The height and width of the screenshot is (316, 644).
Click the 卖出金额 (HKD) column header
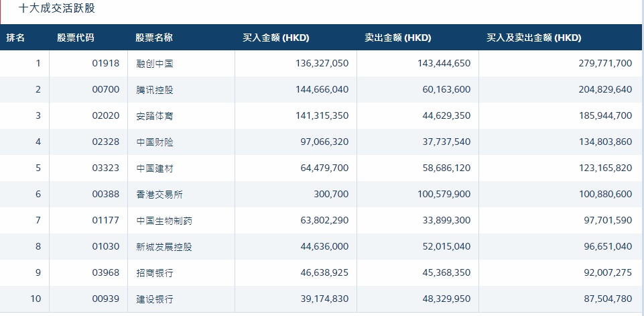click(397, 38)
